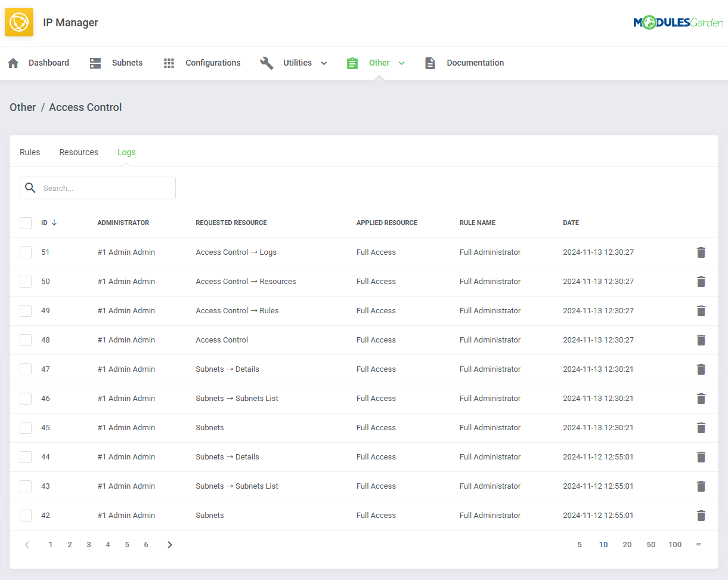Image resolution: width=728 pixels, height=580 pixels.
Task: Open the Subnets menu item
Action: pyautogui.click(x=127, y=63)
